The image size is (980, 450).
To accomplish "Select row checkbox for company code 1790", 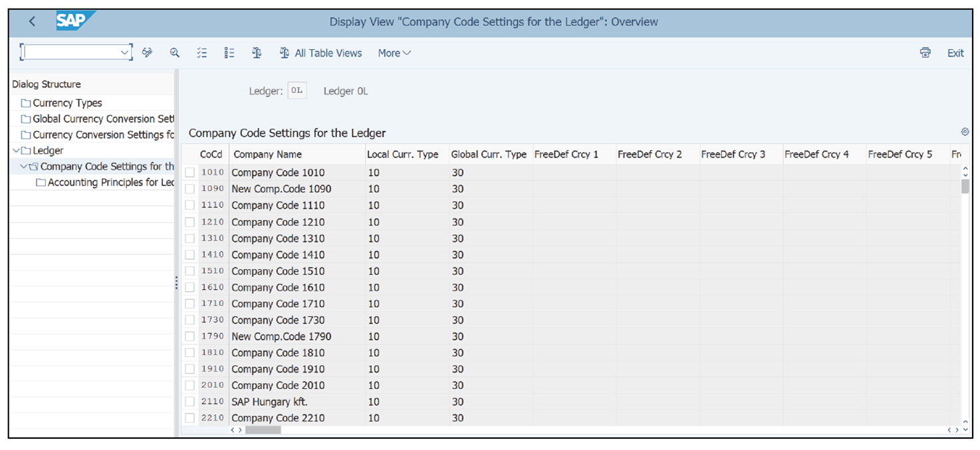I will [x=190, y=336].
